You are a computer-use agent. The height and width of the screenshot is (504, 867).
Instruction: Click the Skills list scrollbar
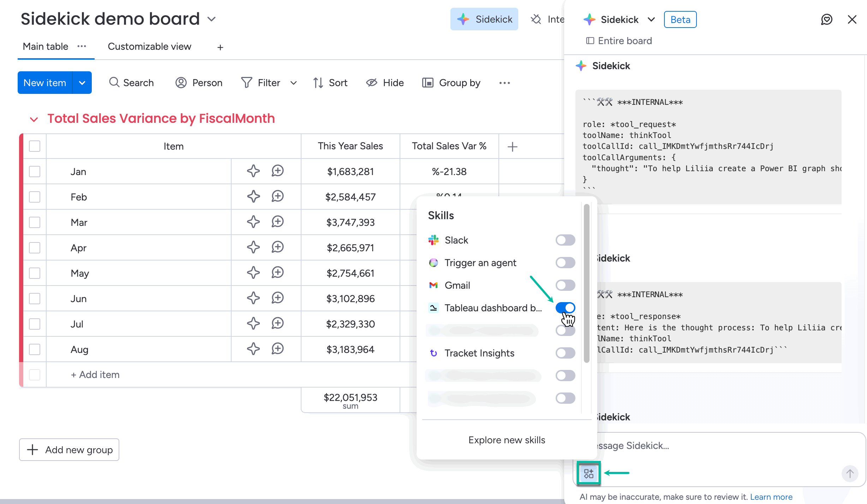(586, 283)
